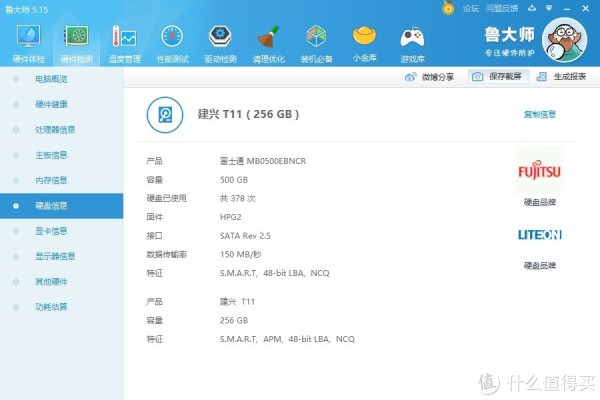Select 硬盘信息 in sidebar

[x=62, y=206]
